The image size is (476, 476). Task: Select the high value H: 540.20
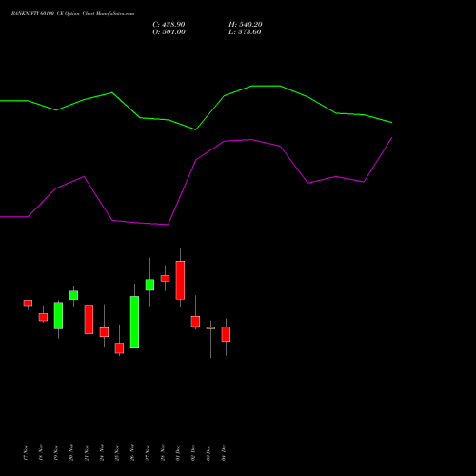pos(246,25)
